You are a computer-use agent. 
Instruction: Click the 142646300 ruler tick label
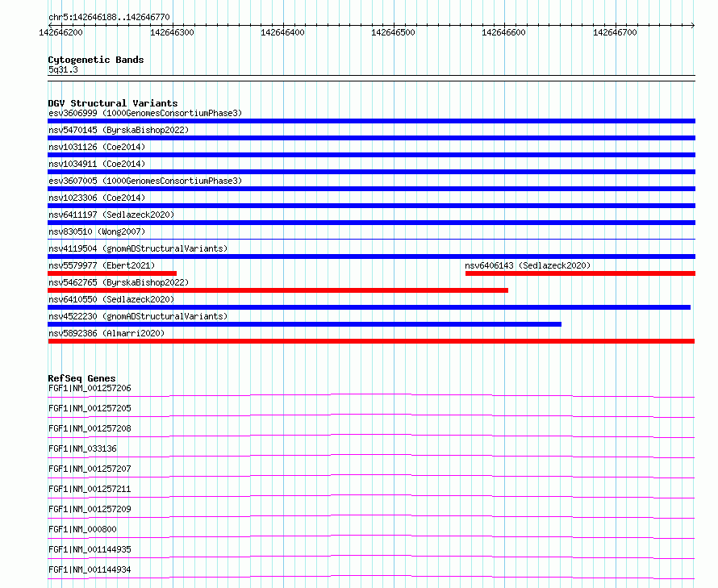[x=172, y=32]
